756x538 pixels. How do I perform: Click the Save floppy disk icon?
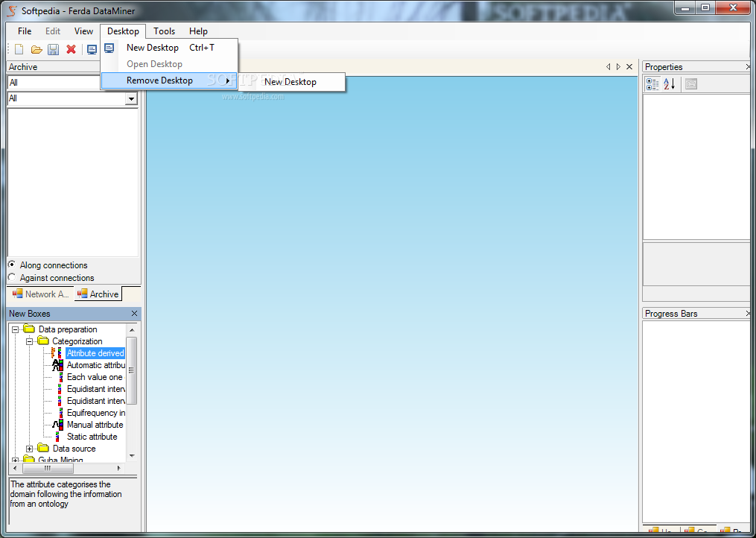(54, 49)
